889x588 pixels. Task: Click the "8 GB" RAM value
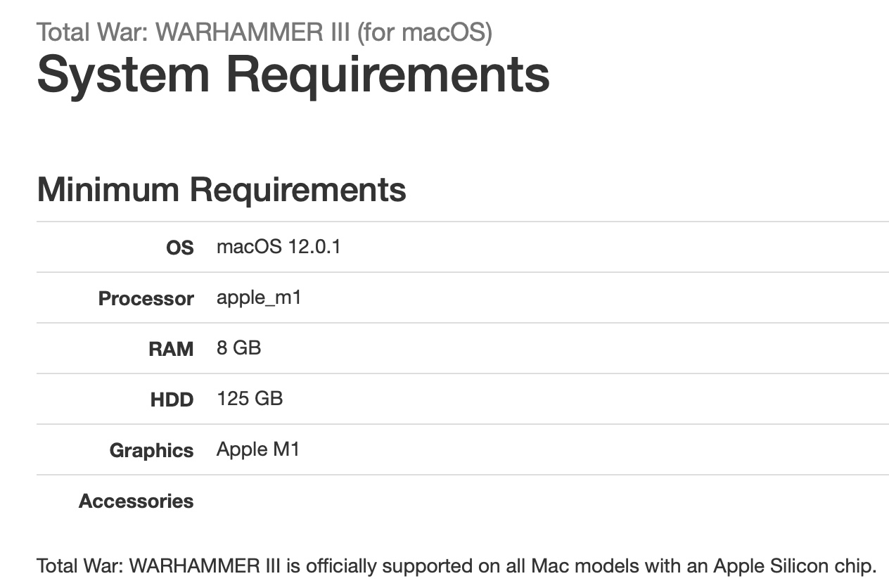pos(238,348)
